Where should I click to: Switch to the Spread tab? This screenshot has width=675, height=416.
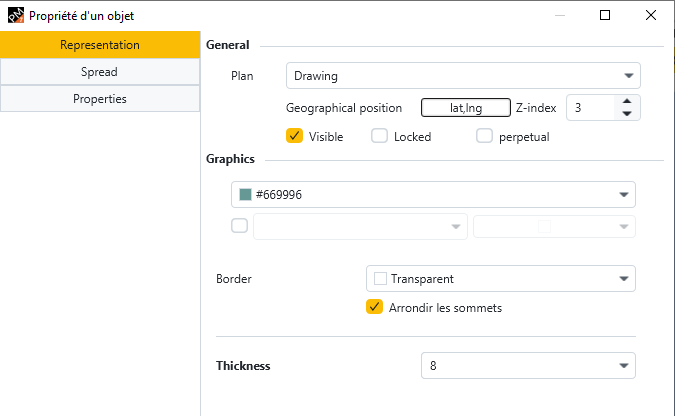100,72
